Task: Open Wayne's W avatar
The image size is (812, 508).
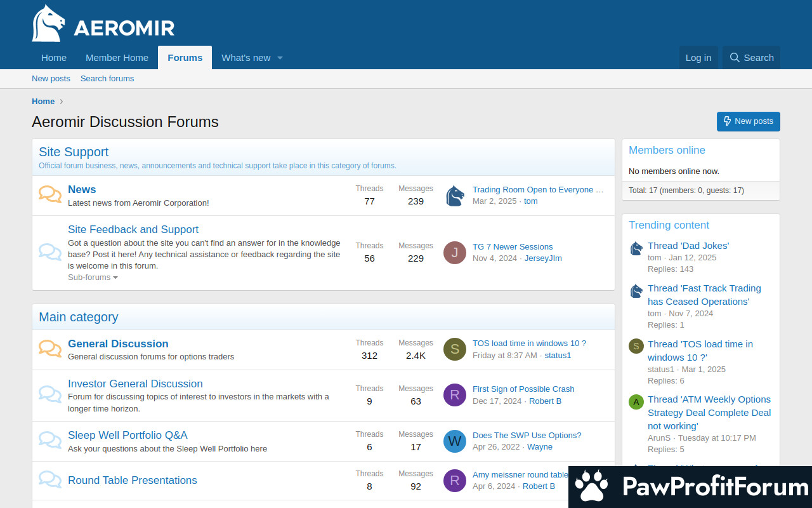Action: (455, 441)
